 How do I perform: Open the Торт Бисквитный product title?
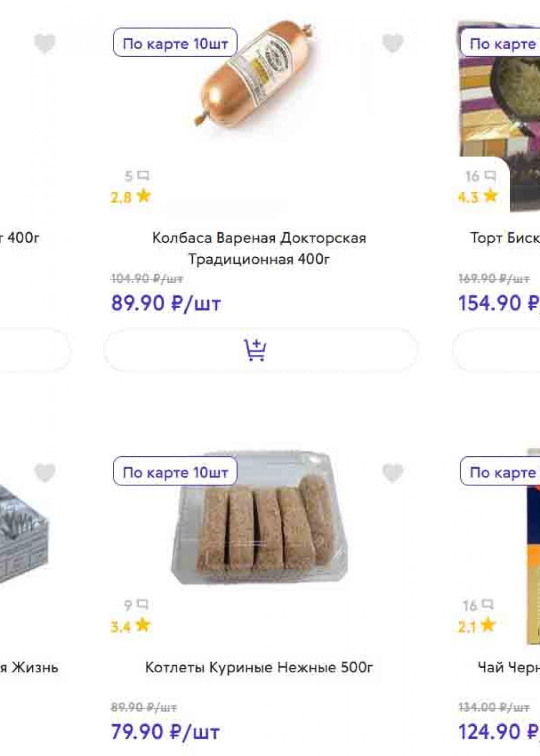pos(505,238)
